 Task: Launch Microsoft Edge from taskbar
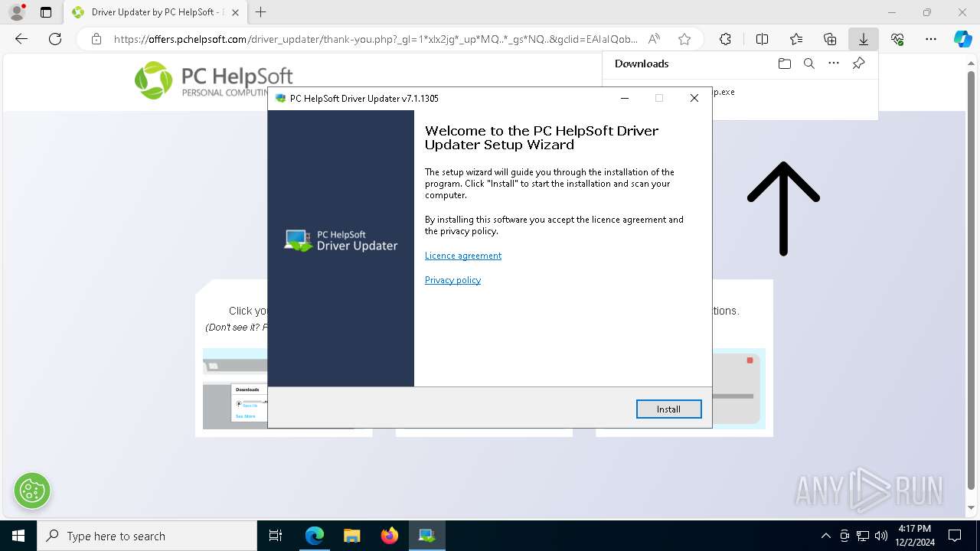(x=314, y=536)
